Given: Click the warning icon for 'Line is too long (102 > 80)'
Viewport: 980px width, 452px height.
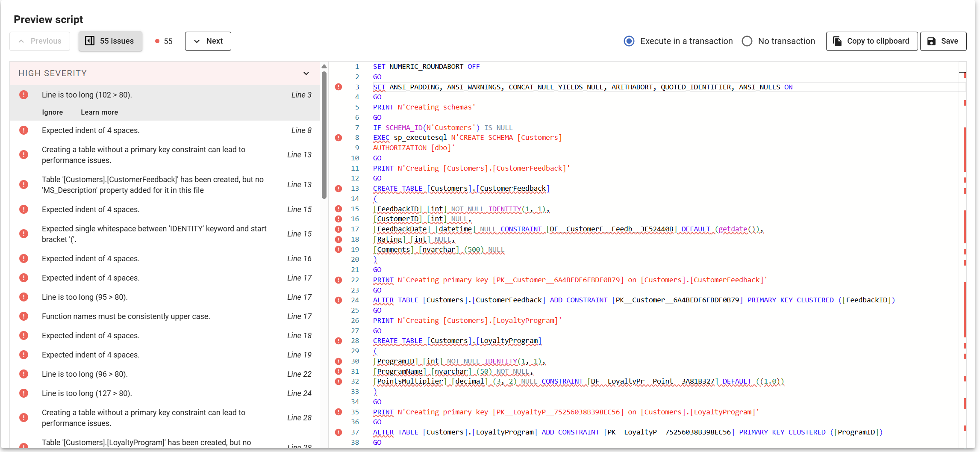Looking at the screenshot, I should (x=24, y=95).
